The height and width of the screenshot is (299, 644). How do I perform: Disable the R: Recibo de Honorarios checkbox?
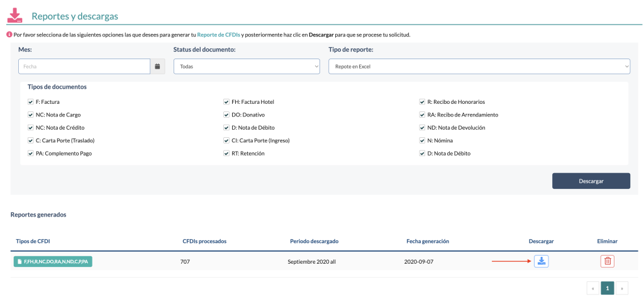pyautogui.click(x=423, y=102)
